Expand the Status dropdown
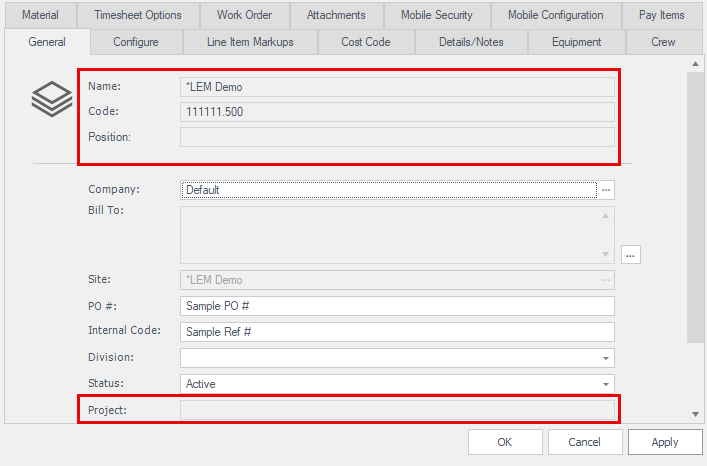The width and height of the screenshot is (707, 466). [x=606, y=384]
